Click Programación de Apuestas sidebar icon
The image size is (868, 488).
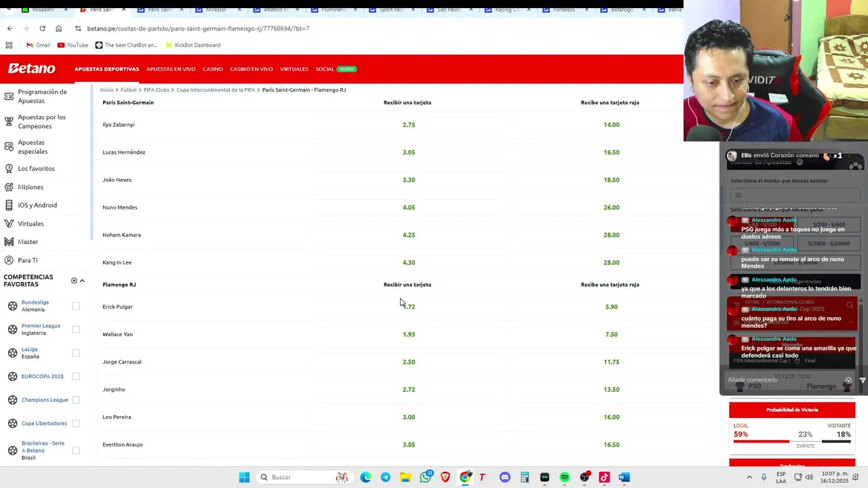[x=9, y=96]
